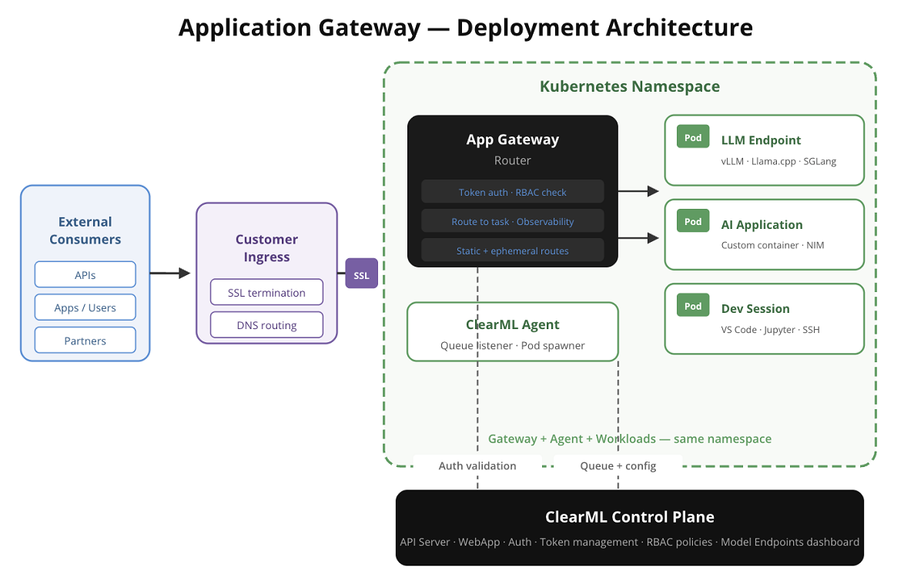Click the API Server · WebApp component list

pos(630,542)
